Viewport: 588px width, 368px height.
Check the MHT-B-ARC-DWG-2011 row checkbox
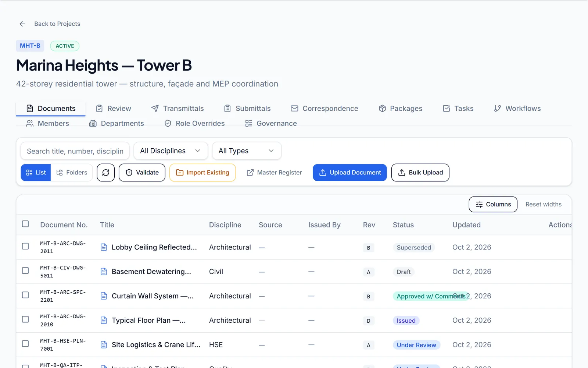click(25, 246)
